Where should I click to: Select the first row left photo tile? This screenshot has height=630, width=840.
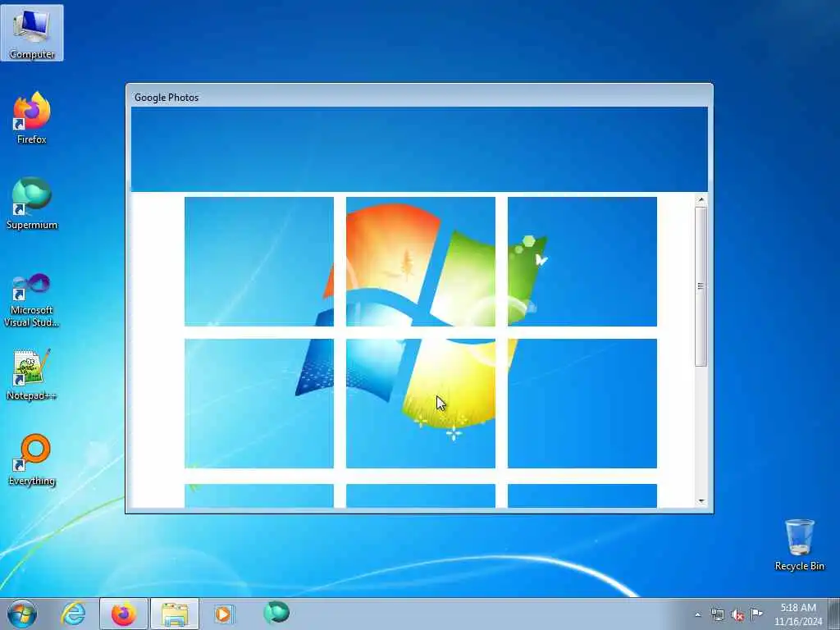(x=259, y=262)
